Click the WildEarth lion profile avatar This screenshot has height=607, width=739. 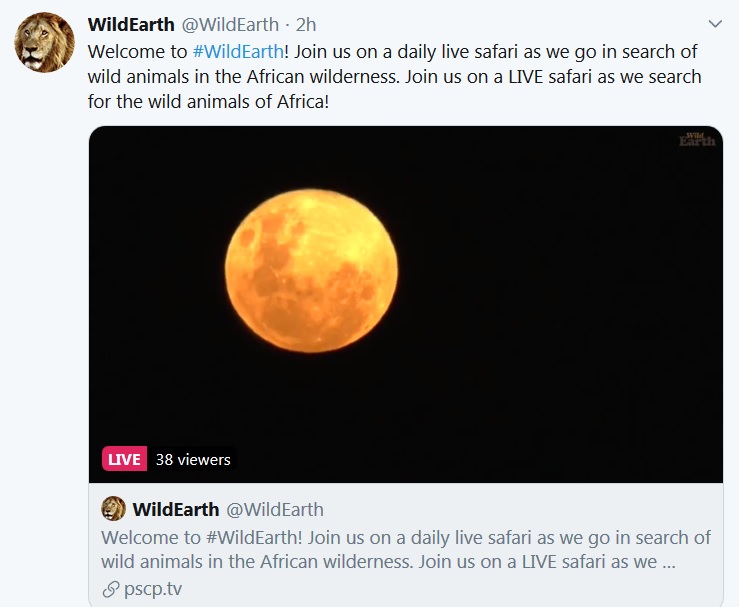click(44, 43)
